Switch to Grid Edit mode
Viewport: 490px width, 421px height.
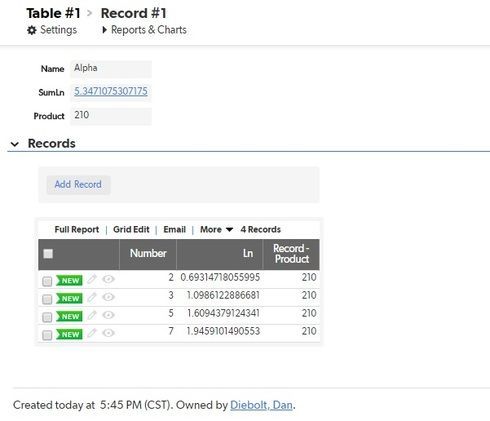tap(131, 229)
